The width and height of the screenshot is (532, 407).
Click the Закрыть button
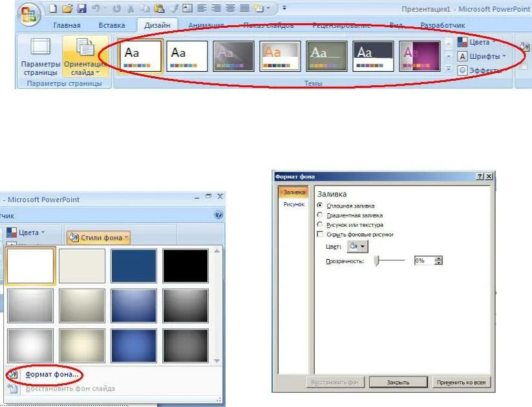coord(398,382)
